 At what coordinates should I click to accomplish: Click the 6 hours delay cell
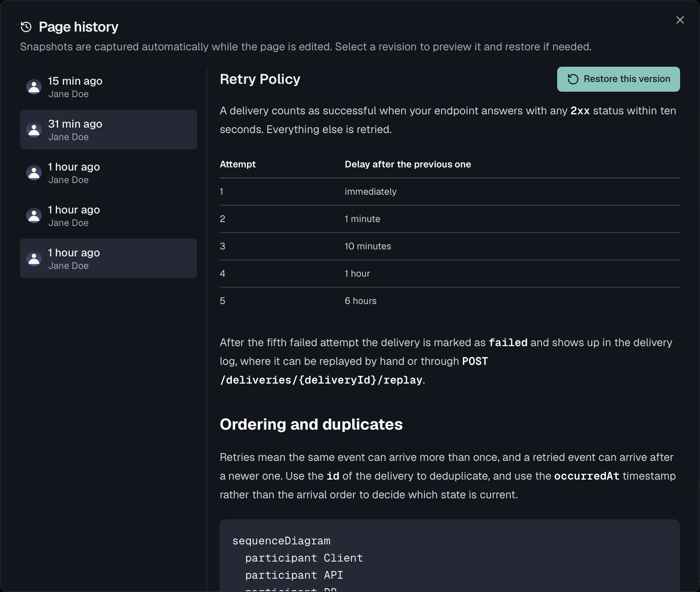coord(361,301)
